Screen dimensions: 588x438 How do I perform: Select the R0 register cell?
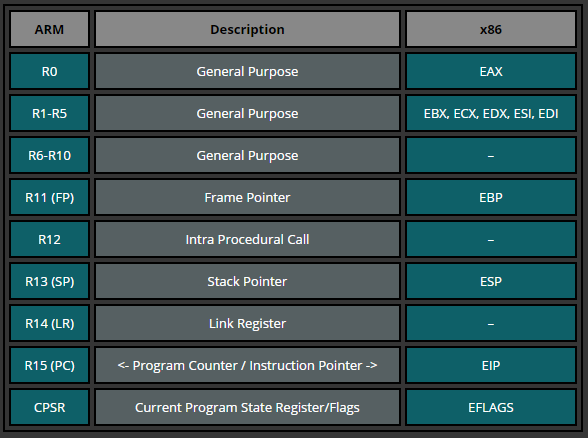click(x=50, y=71)
